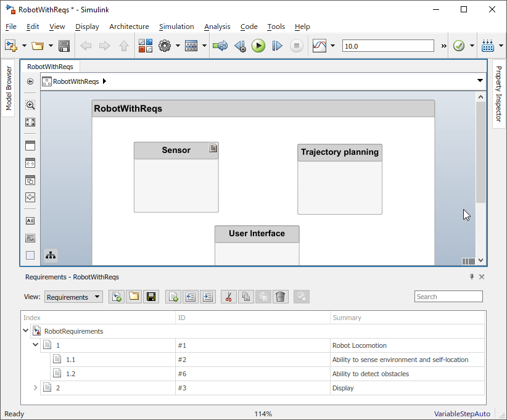
Task: Open the View dropdown showing Requirements
Action: (x=73, y=297)
